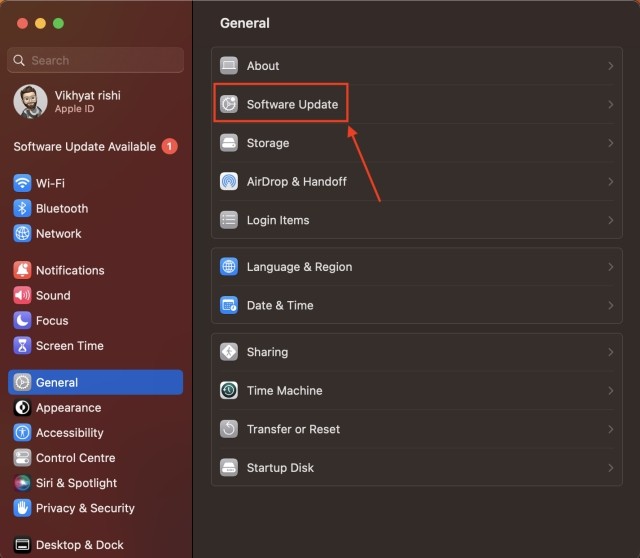Select Privacy & Security label

tap(85, 508)
